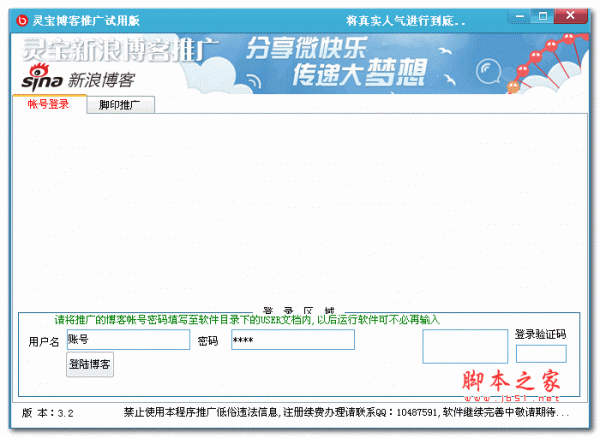Click the green USER document instruction text

pyautogui.click(x=247, y=319)
